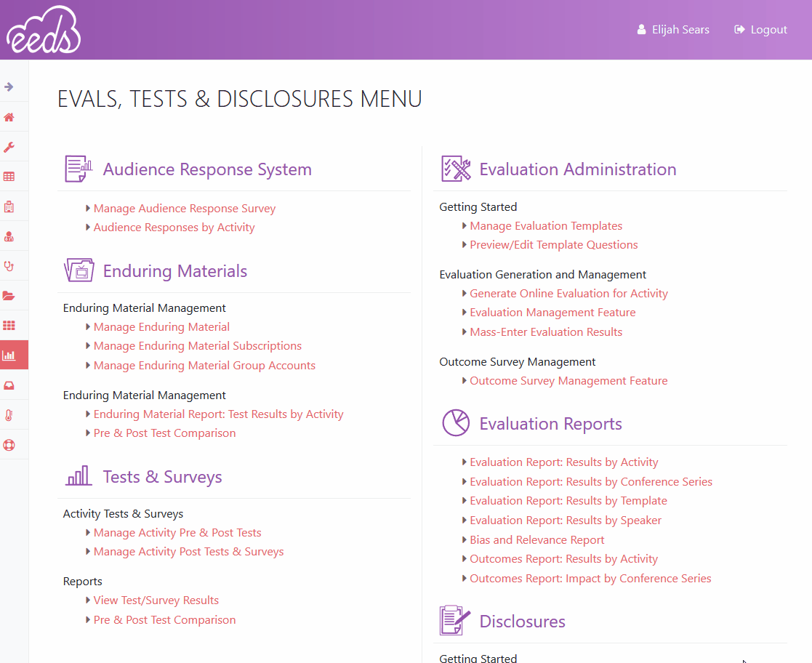This screenshot has width=812, height=663.
Task: Click the eeds logo in the header
Action: pyautogui.click(x=43, y=30)
